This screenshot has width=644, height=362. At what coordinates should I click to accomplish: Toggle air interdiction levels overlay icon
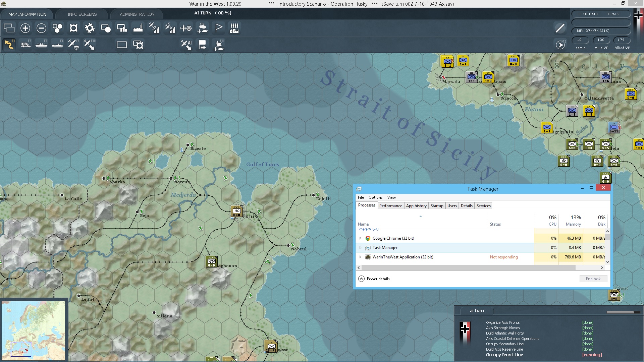[x=170, y=28]
